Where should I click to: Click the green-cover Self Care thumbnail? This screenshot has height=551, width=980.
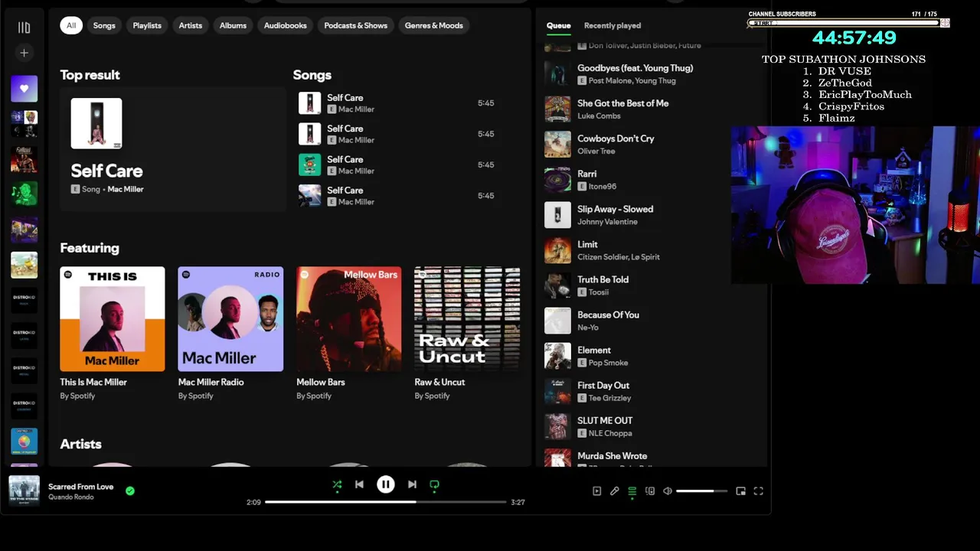[x=309, y=165]
